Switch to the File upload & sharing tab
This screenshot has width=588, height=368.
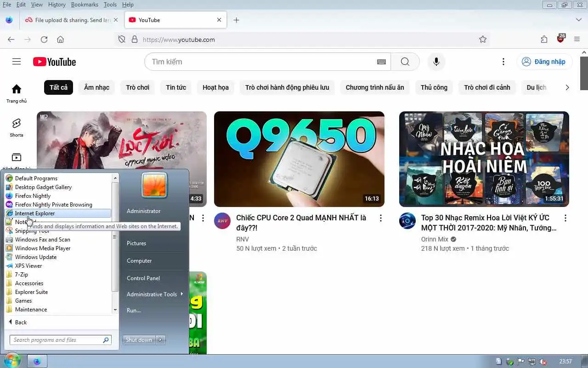(x=72, y=20)
